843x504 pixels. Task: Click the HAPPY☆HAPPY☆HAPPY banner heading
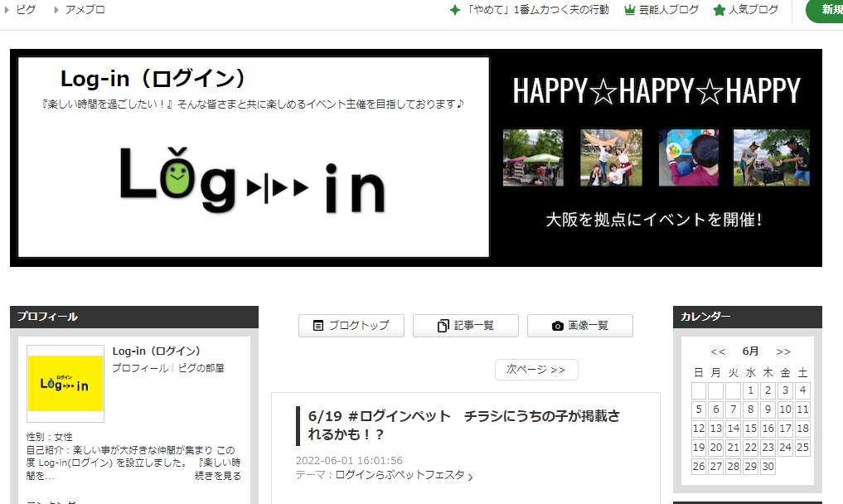click(656, 90)
